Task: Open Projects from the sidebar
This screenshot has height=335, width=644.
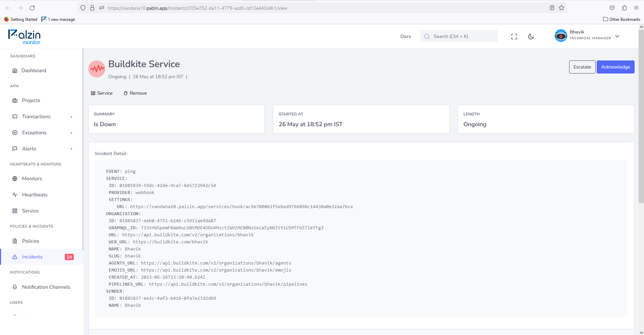Action: pos(31,100)
